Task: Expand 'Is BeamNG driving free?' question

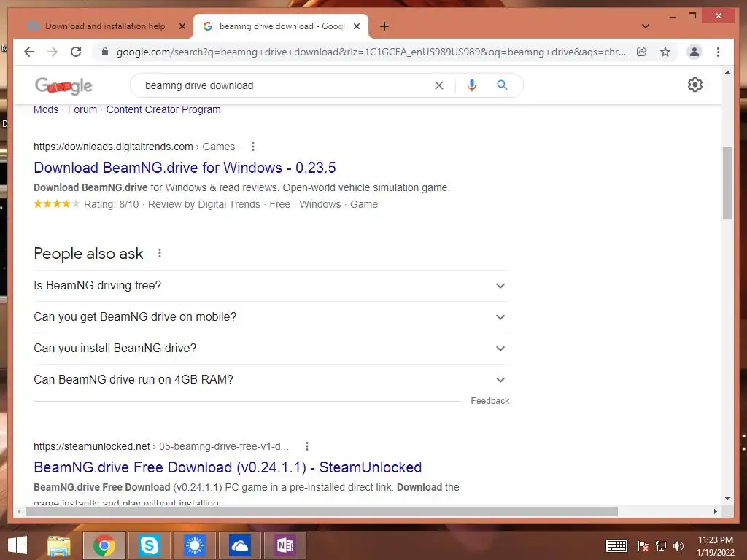Action: 271,286
